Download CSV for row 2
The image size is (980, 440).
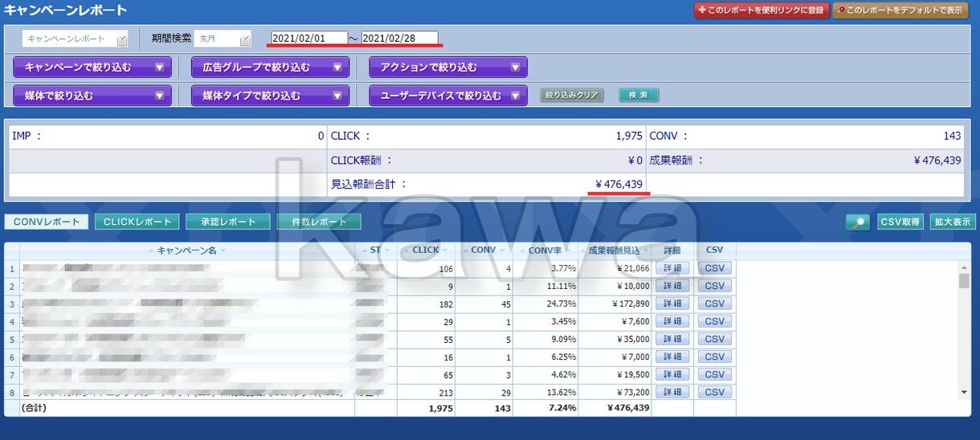[x=714, y=286]
